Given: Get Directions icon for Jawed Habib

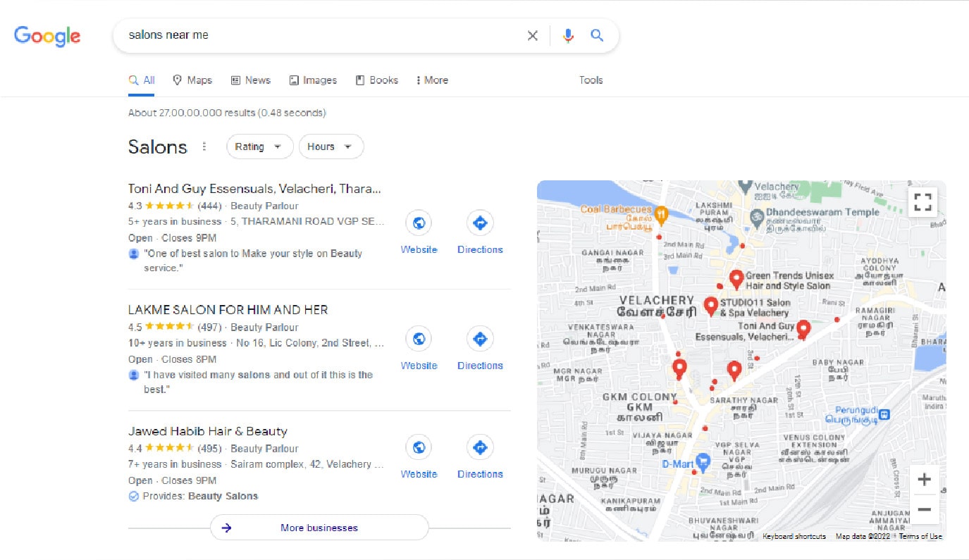Looking at the screenshot, I should [480, 447].
